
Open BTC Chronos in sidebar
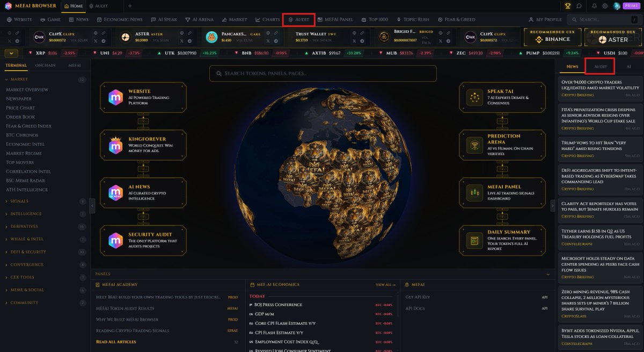[22, 135]
